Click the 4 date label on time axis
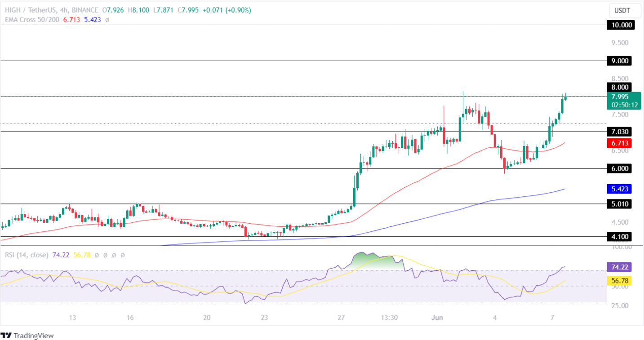This screenshot has height=340, width=644. [495, 318]
